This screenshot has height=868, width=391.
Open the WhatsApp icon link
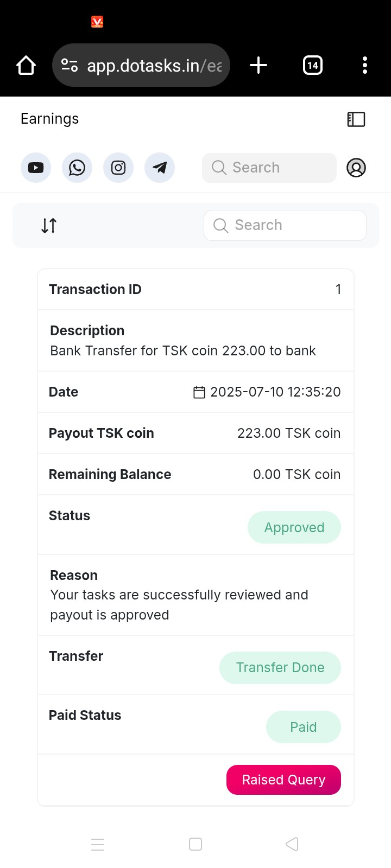[x=77, y=168]
